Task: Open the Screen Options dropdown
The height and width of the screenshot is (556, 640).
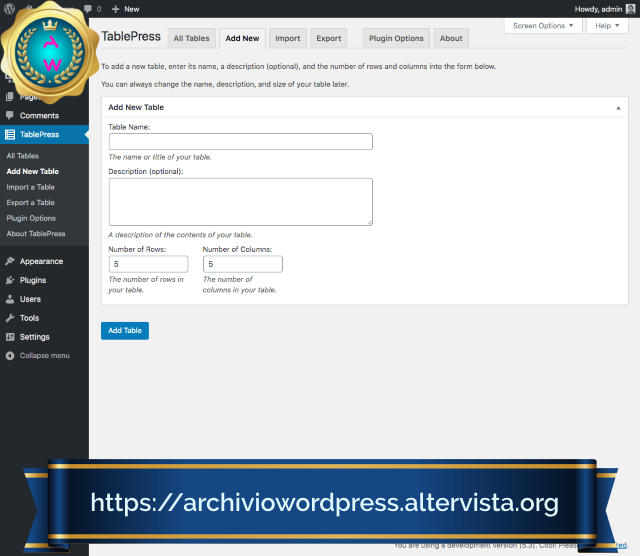Action: 543,26
